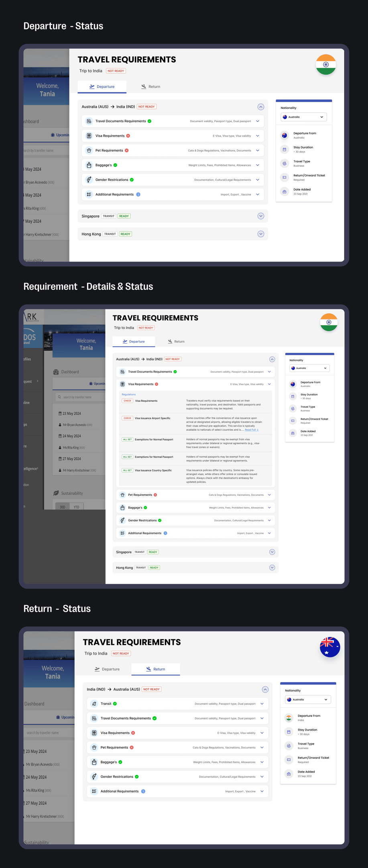Click YTD button in Requirement Details panel

click(x=76, y=507)
